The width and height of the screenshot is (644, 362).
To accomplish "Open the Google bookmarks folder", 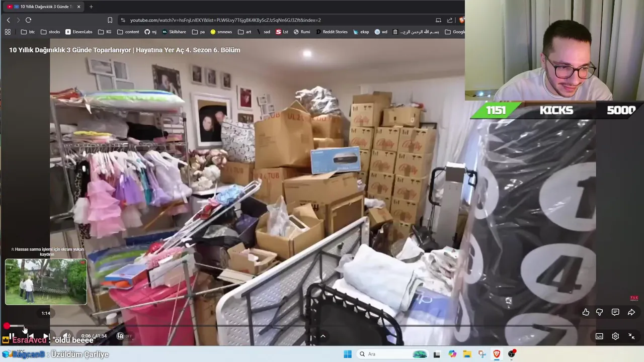I will [454, 32].
